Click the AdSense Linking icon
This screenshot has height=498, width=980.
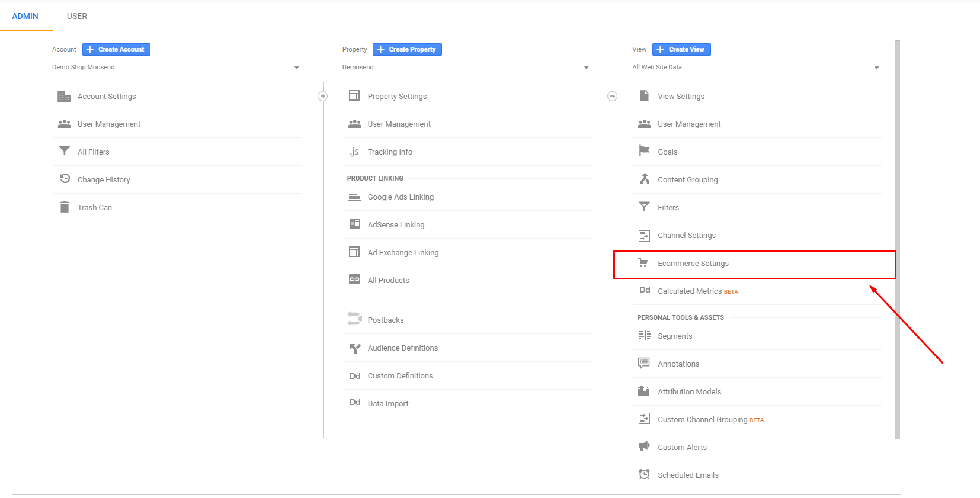coord(354,224)
